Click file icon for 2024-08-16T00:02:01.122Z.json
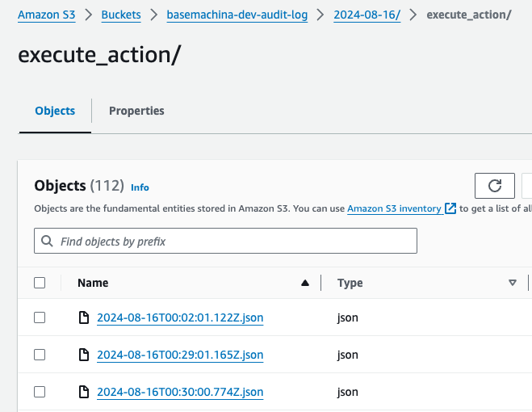 [83, 317]
